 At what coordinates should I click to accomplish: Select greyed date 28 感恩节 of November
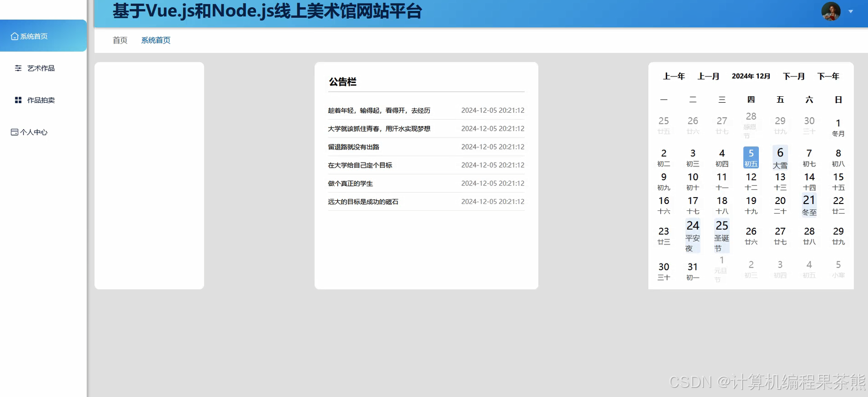[751, 125]
